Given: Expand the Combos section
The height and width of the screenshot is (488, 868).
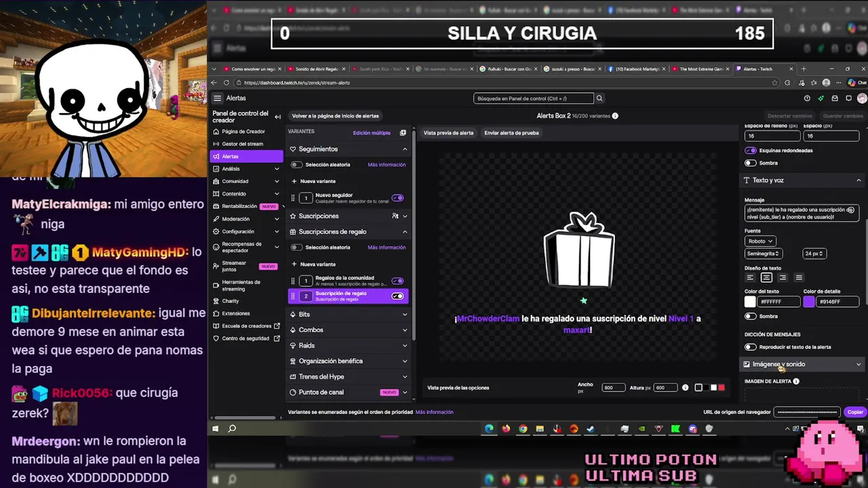Looking at the screenshot, I should (405, 330).
